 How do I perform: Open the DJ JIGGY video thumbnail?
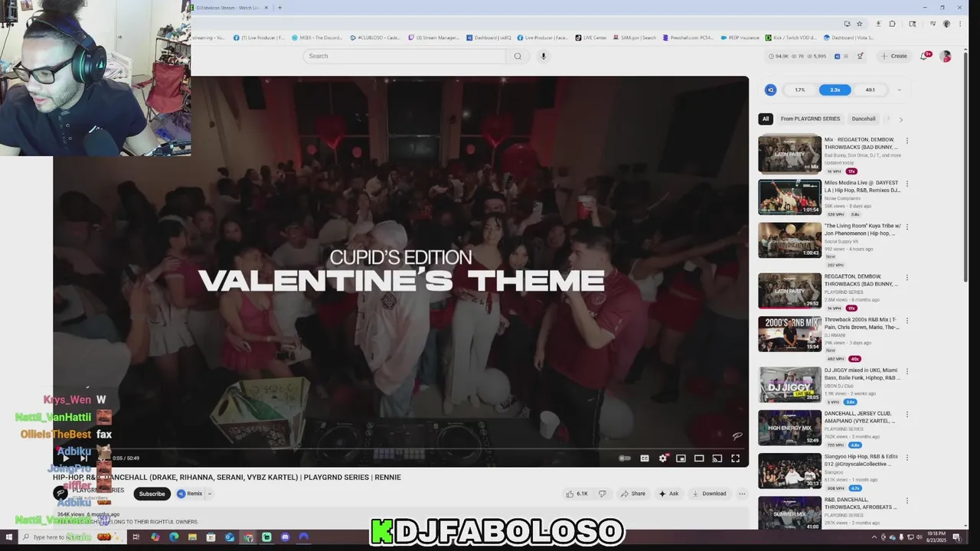coord(789,385)
